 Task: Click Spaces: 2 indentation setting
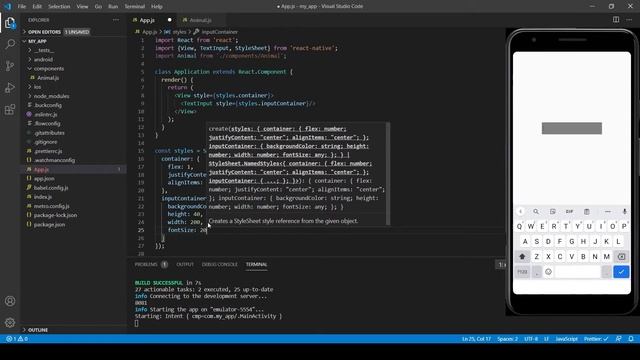[x=507, y=339]
